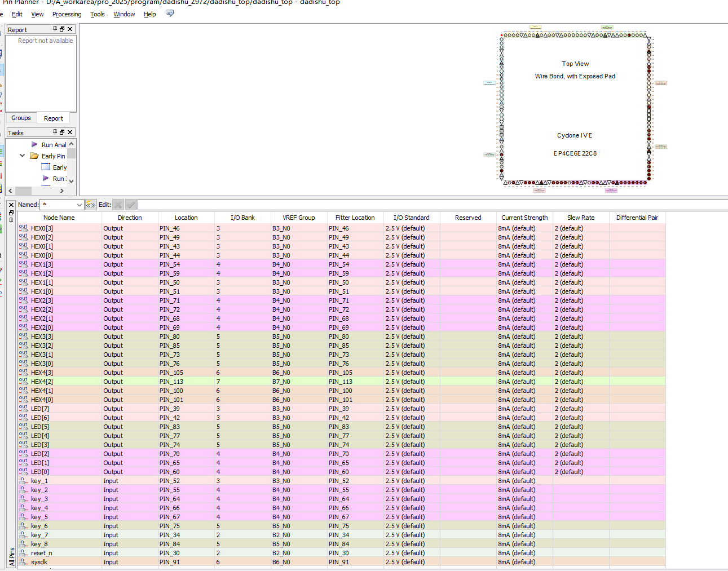Click the input icon of key_8
This screenshot has height=571, width=728.
pos(23,543)
